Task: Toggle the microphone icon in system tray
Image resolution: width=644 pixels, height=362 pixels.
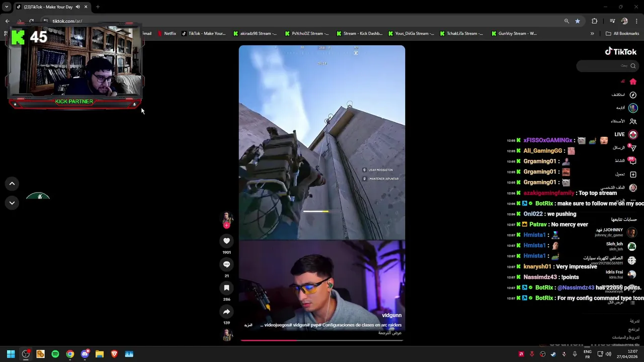Action: pyautogui.click(x=575, y=354)
